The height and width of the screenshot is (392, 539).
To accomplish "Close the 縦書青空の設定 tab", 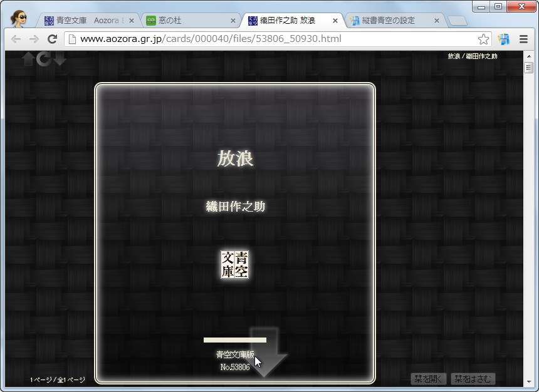I will click(x=437, y=21).
